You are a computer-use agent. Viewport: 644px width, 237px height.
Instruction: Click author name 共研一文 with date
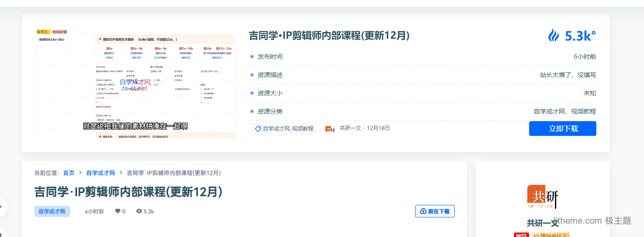click(364, 128)
